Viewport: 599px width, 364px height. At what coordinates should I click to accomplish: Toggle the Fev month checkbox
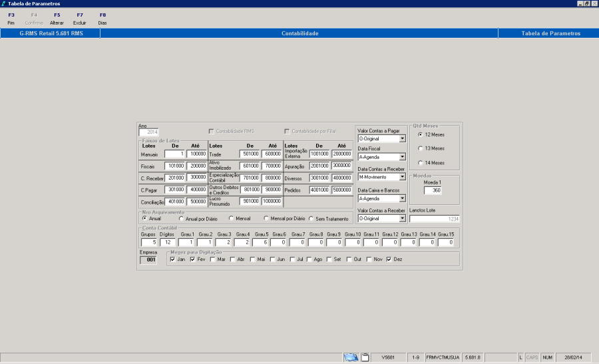click(192, 259)
